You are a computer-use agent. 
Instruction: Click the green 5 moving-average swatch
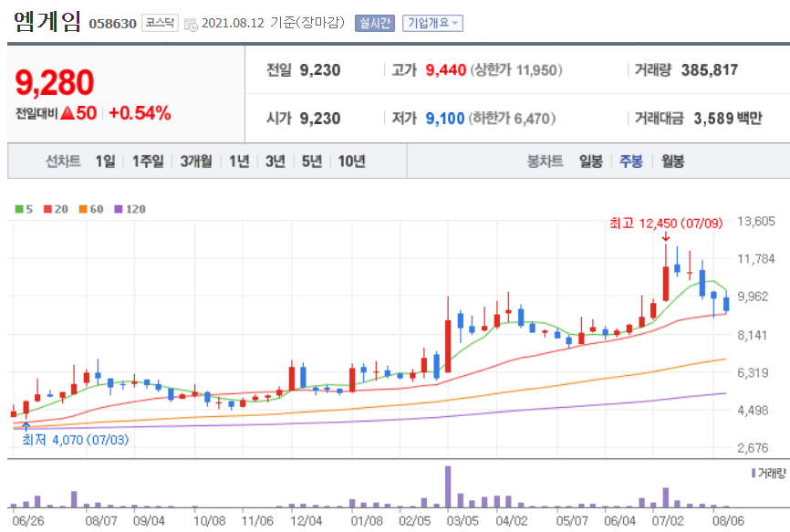coord(19,209)
